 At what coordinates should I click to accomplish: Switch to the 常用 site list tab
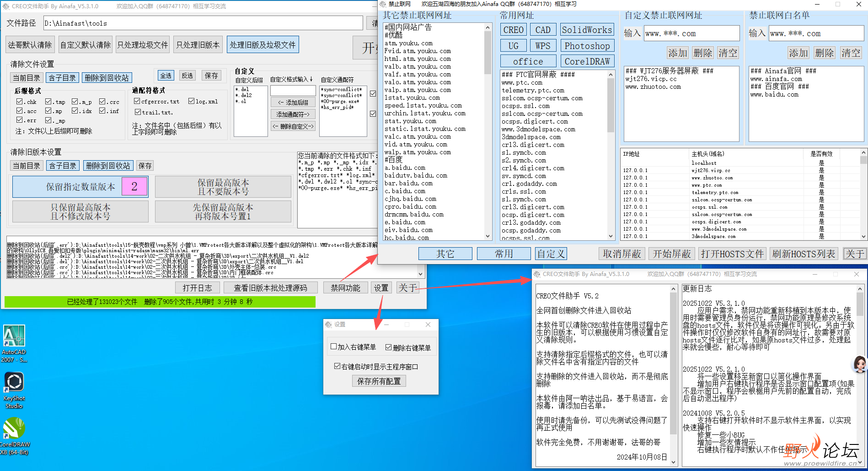point(504,254)
